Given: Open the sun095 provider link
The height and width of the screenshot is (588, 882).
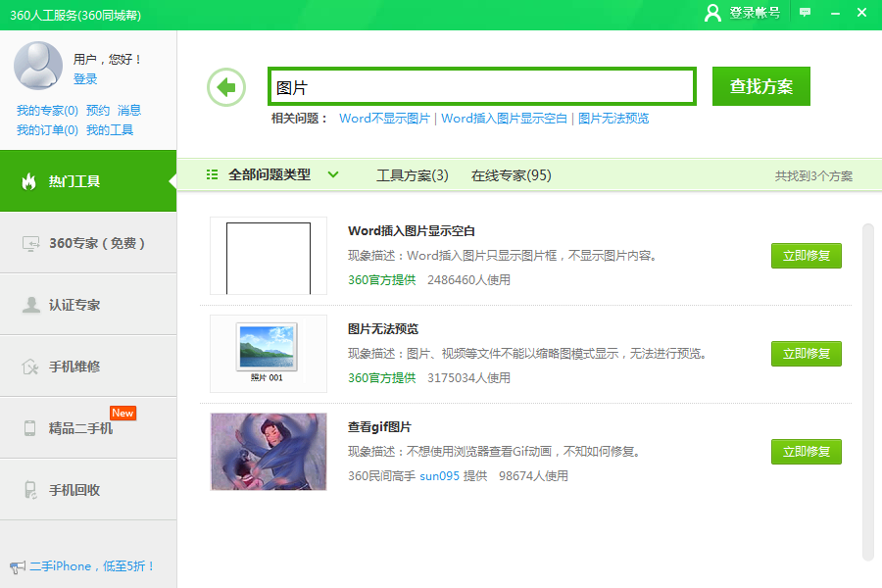Looking at the screenshot, I should [439, 476].
